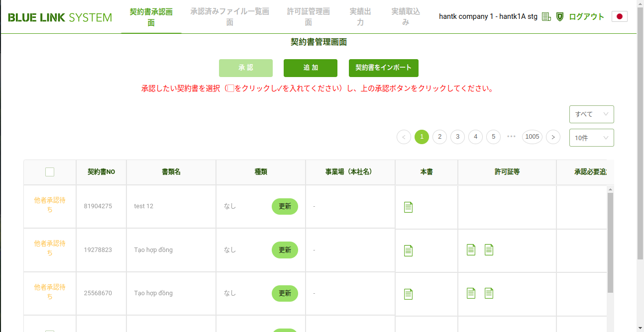Viewport: 644px width, 332px height.
Task: Click the 種類 column header
Action: coord(261,172)
